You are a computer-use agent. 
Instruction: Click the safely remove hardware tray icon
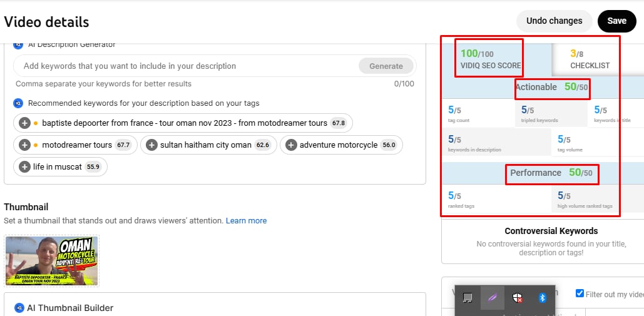tap(467, 298)
